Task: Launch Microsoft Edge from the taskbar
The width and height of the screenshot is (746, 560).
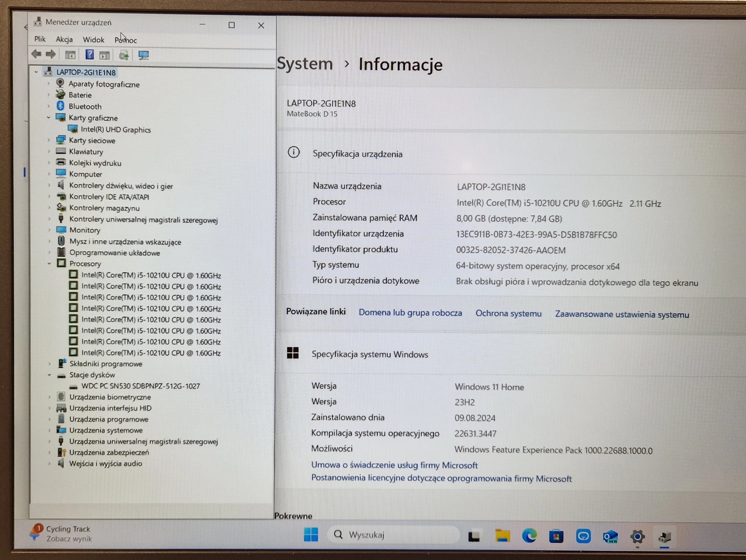Action: point(529,536)
